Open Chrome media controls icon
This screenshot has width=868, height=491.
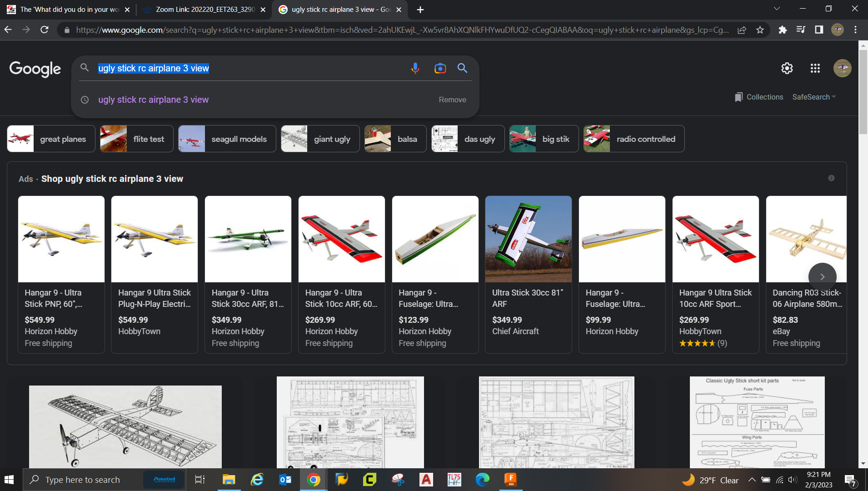[801, 30]
